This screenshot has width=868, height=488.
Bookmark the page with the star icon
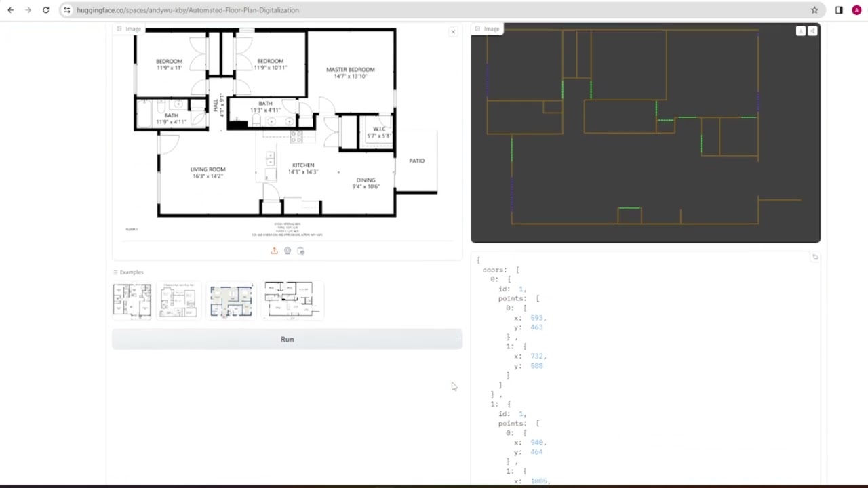pos(814,10)
